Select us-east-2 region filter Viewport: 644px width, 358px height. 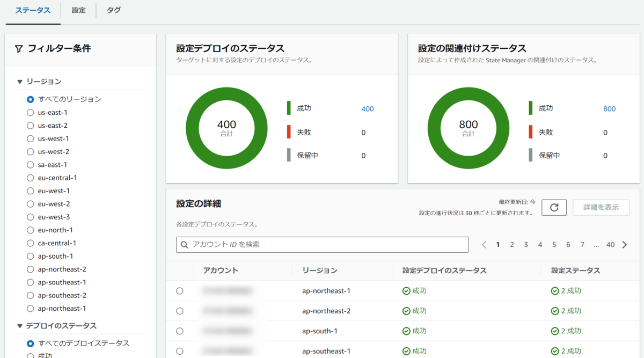31,126
